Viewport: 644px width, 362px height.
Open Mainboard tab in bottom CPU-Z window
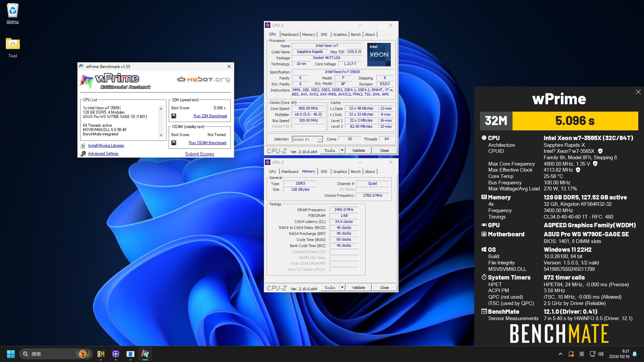[290, 172]
